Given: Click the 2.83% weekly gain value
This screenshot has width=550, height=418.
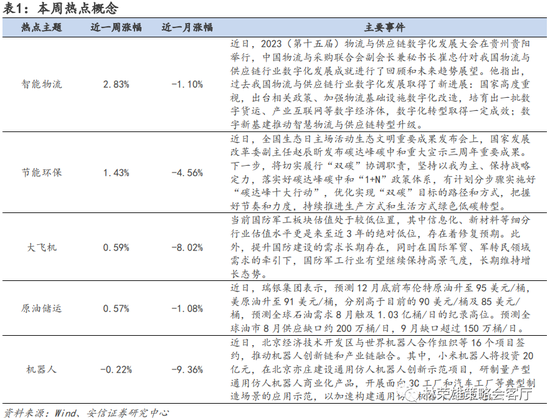Looking at the screenshot, I should coord(116,84).
